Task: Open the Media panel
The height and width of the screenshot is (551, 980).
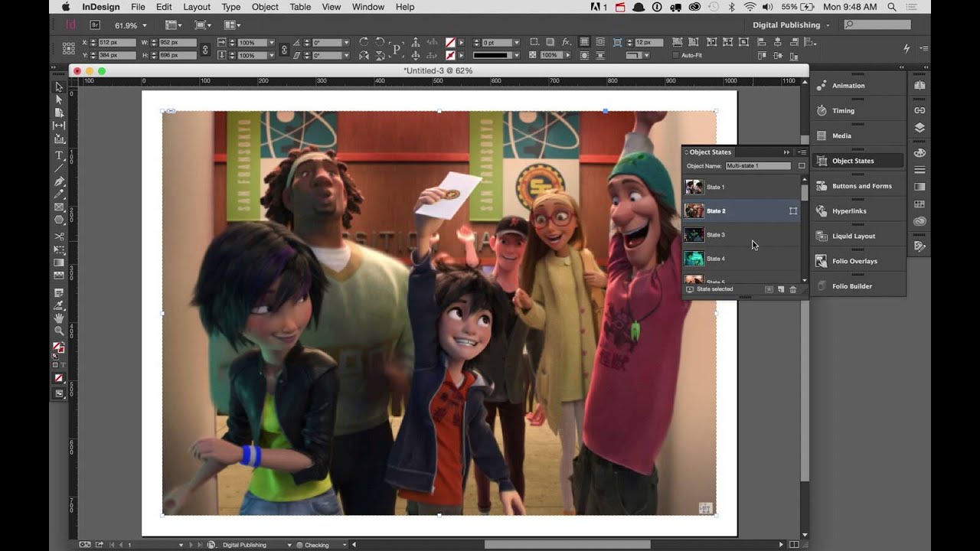Action: [857, 135]
